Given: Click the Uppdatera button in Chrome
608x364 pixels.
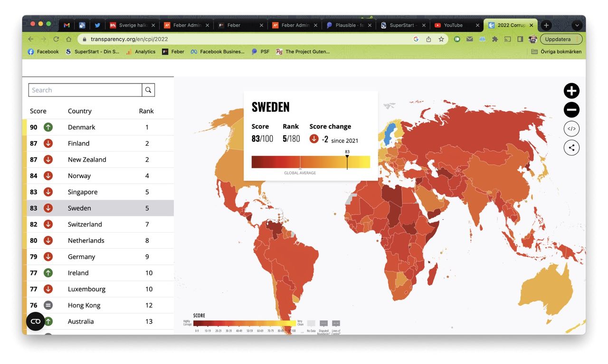Looking at the screenshot, I should pos(560,39).
